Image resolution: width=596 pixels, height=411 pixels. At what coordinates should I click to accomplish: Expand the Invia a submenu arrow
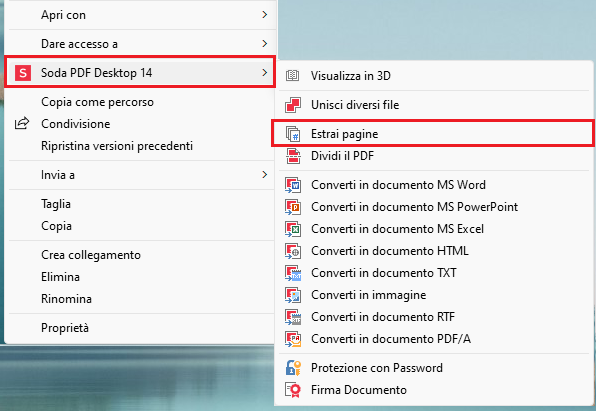pos(265,175)
